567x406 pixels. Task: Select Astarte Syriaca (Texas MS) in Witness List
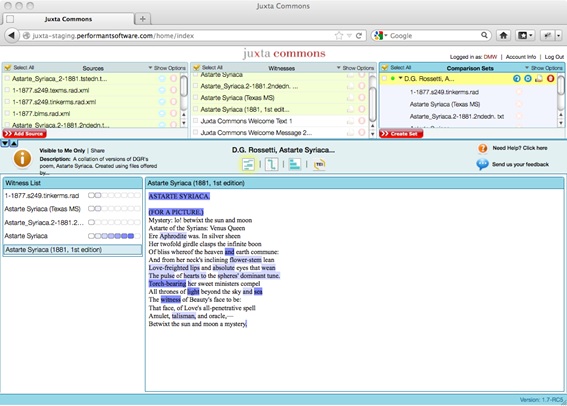pos(42,209)
